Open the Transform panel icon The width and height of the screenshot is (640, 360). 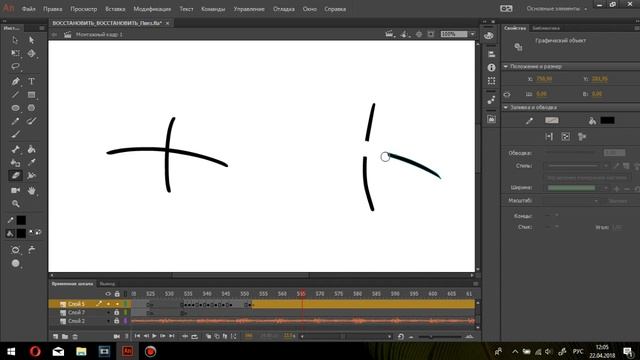491,81
